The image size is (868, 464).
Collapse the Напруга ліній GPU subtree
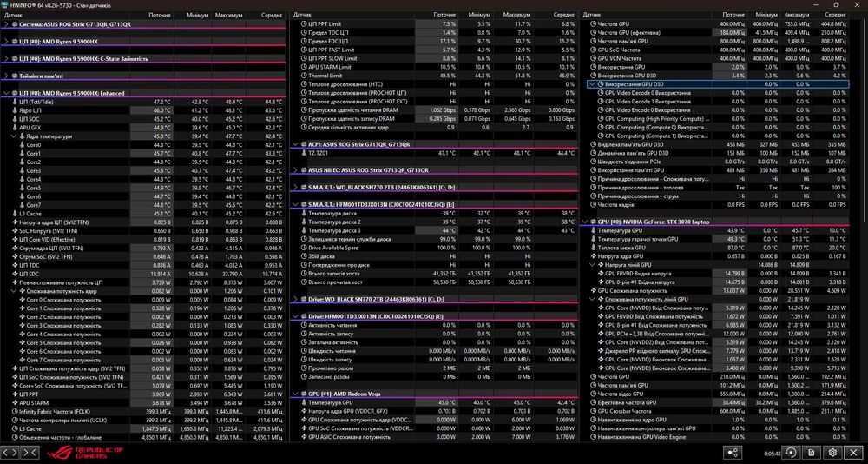pos(592,265)
